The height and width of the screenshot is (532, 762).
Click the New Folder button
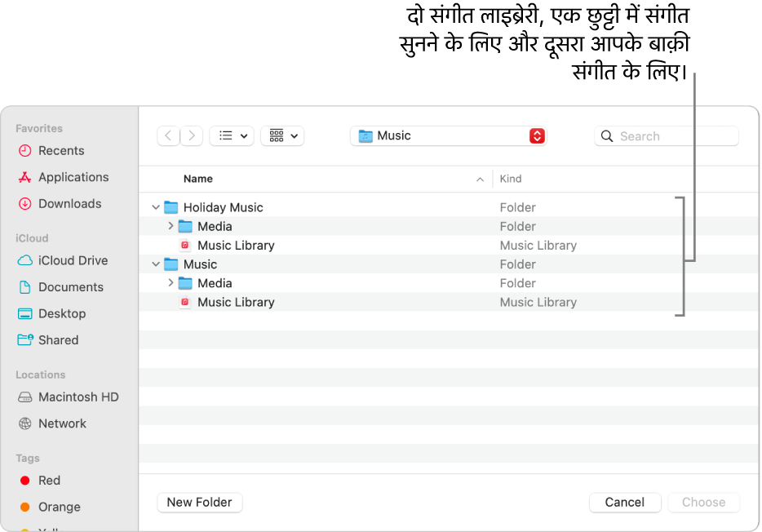point(200,503)
